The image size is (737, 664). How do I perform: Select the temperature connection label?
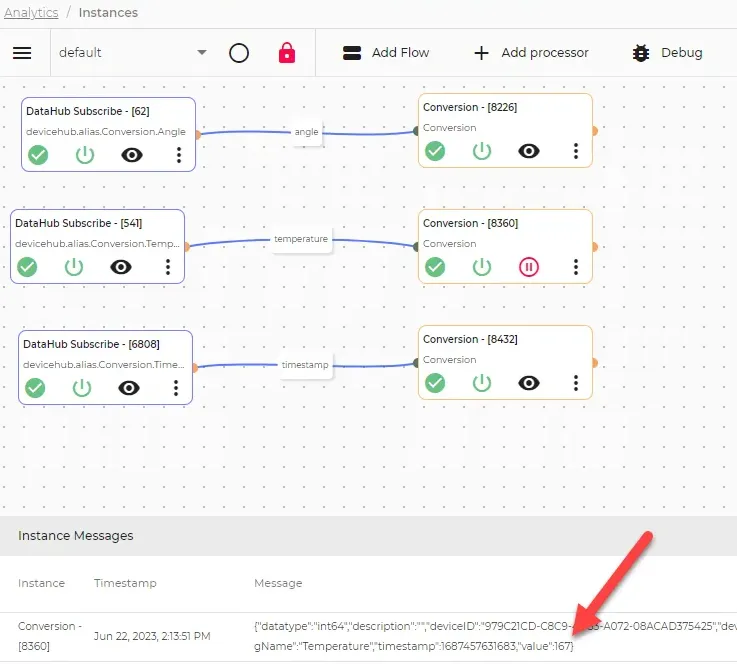pos(301,239)
